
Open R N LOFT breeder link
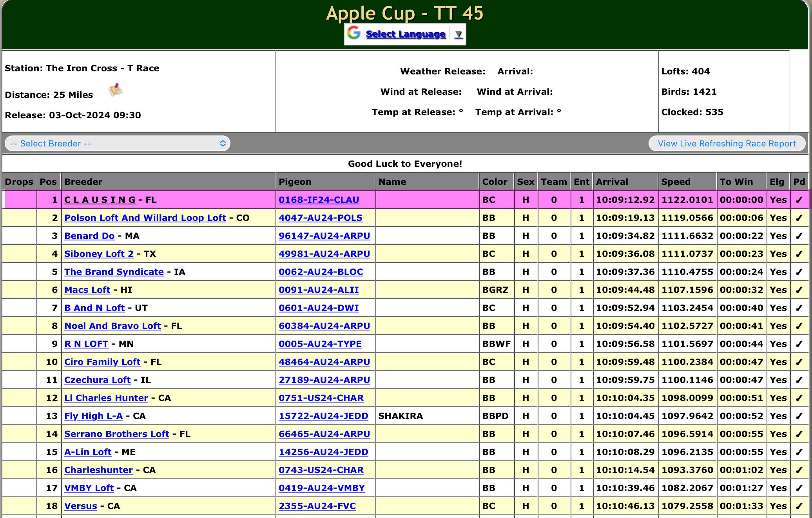(x=86, y=344)
